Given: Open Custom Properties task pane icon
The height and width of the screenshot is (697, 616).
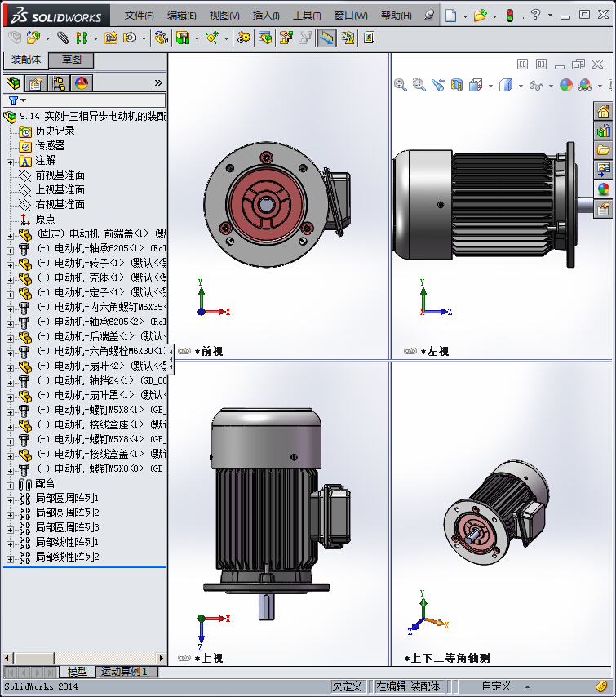Looking at the screenshot, I should click(x=603, y=208).
